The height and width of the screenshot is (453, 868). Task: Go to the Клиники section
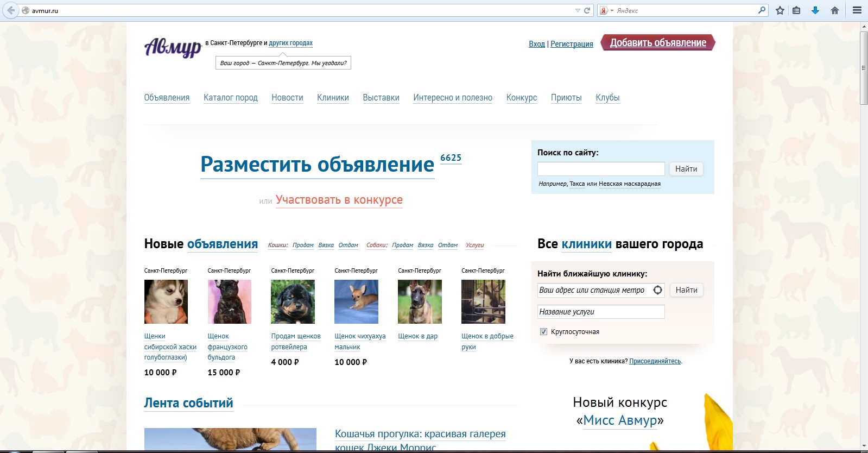(x=333, y=98)
